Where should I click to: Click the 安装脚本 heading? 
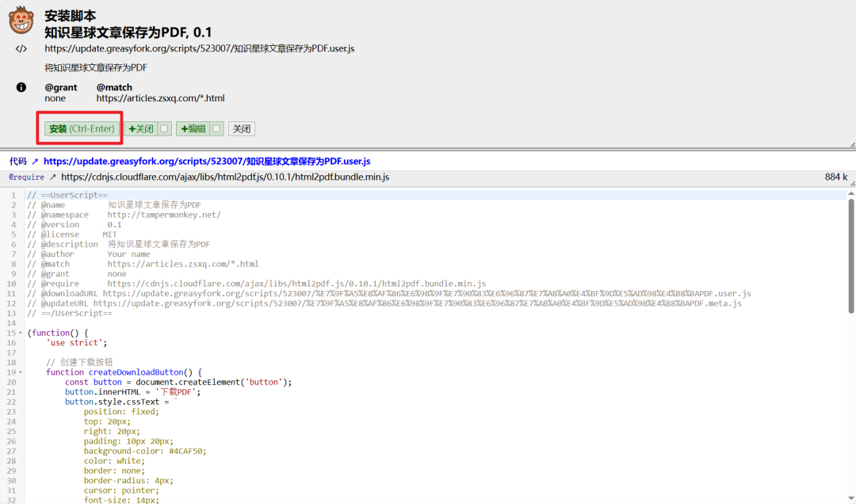click(71, 16)
